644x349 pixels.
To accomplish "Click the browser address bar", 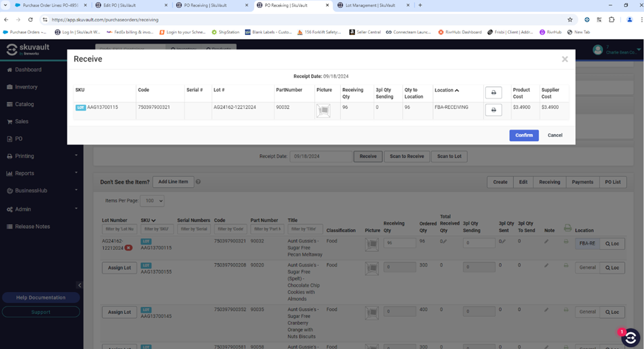I will pyautogui.click(x=304, y=20).
